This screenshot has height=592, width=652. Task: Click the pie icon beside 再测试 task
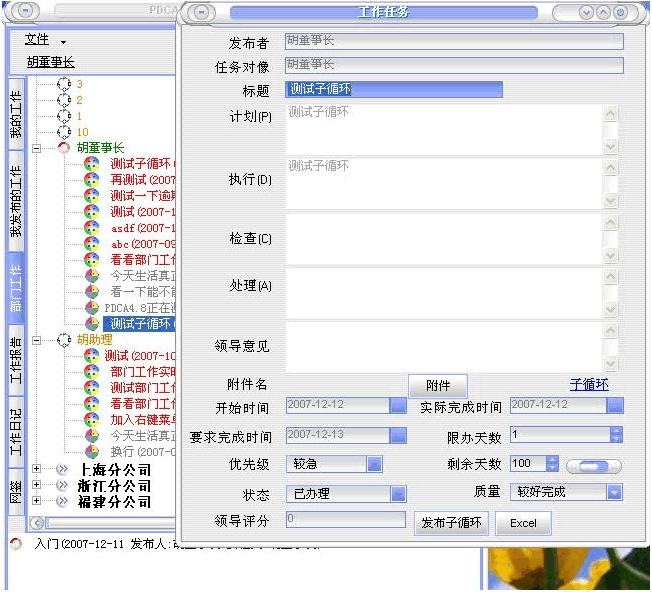[x=91, y=179]
